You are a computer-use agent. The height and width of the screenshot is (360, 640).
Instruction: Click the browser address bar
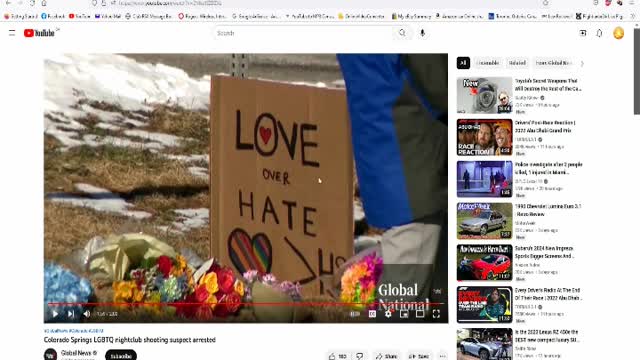coord(318,3)
